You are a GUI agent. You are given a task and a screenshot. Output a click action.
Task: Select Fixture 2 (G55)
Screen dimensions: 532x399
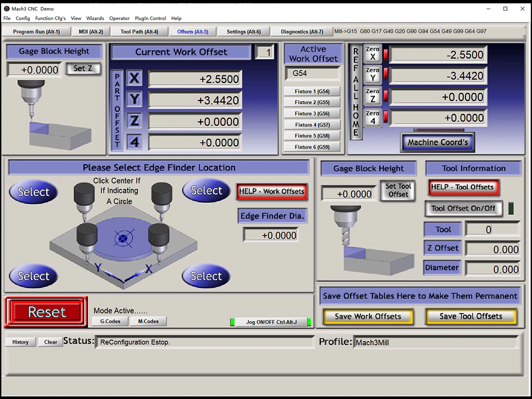coord(313,102)
